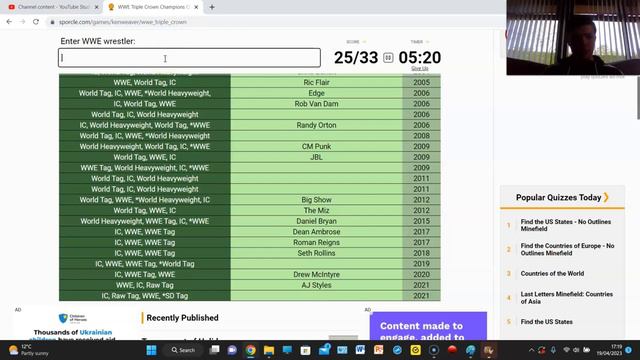Viewport: 640px width, 360px height.
Task: Open Microsoft Word from the taskbar
Action: pyautogui.click(x=360, y=350)
